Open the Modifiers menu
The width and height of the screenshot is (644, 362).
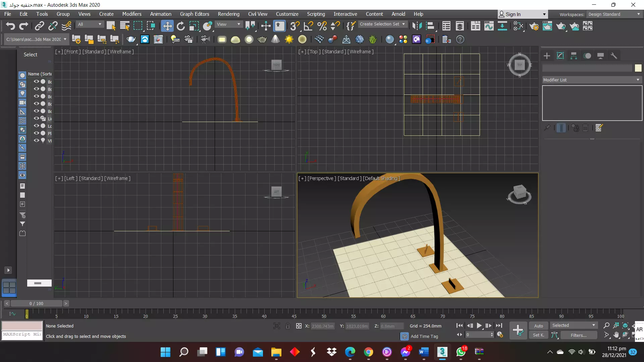(x=132, y=14)
